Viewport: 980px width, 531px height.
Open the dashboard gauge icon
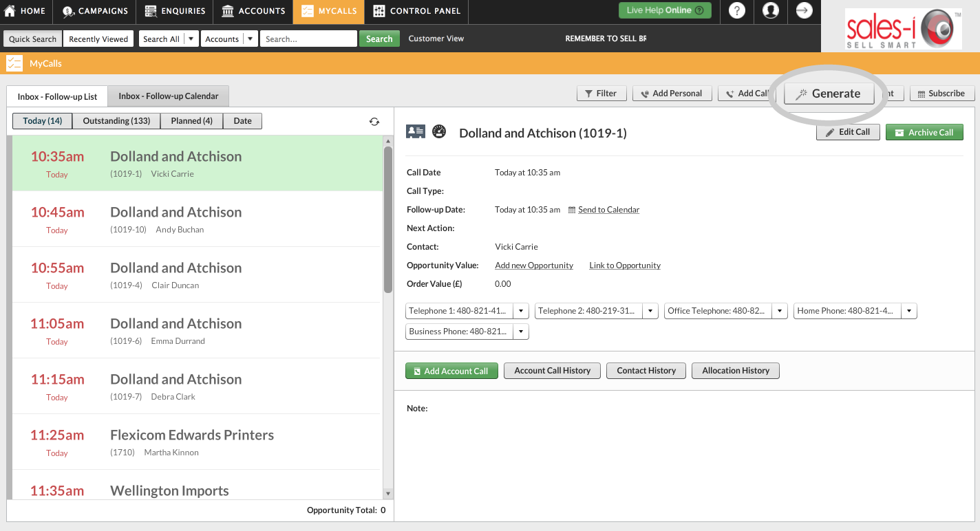coord(439,132)
